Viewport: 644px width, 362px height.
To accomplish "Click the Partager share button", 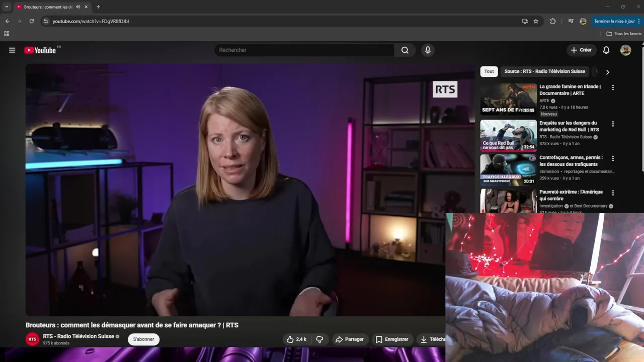I will [x=349, y=339].
